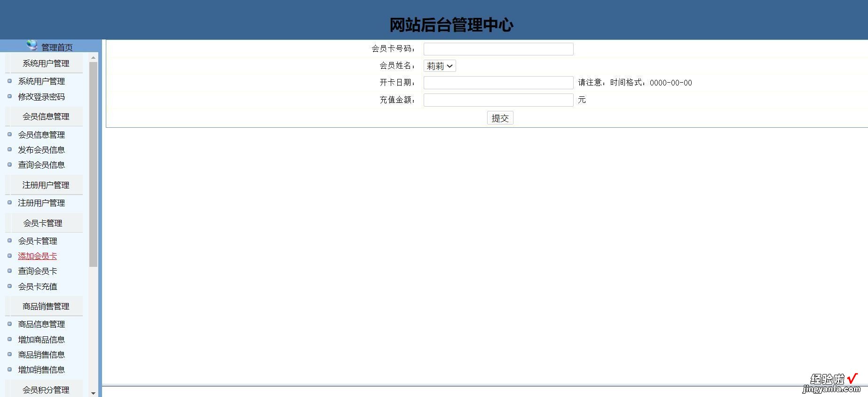
Task: Focus the 会员卡号码 input field
Action: 498,49
